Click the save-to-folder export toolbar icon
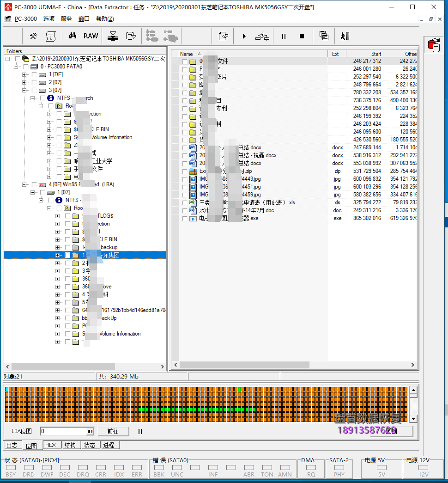448x483 pixels. 223,36
